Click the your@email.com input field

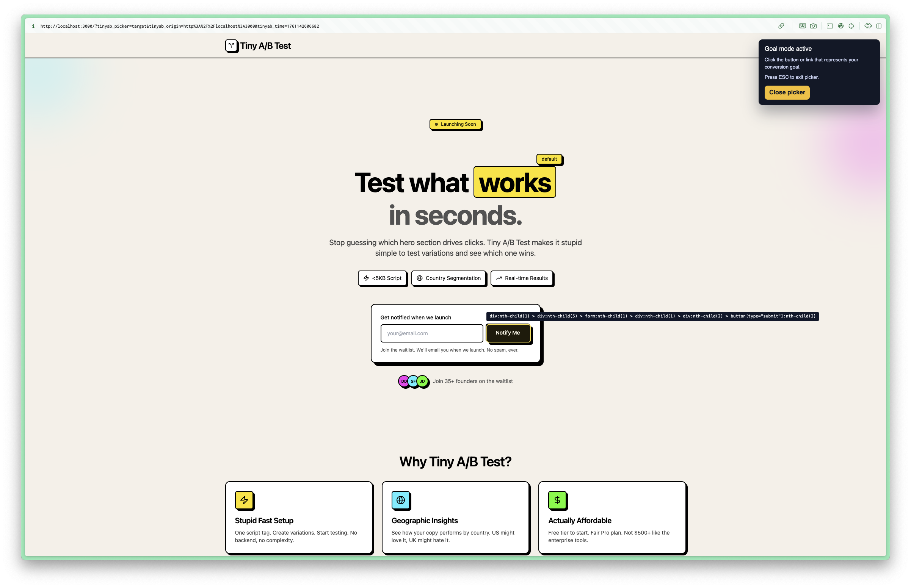click(x=431, y=333)
